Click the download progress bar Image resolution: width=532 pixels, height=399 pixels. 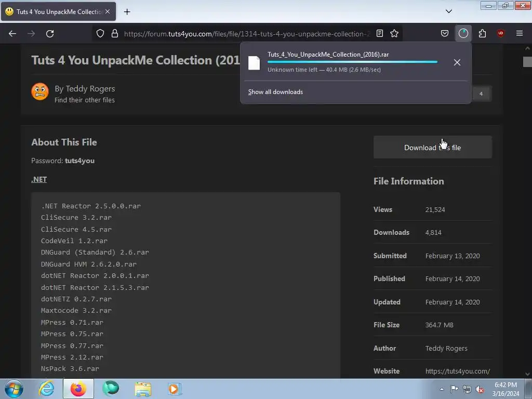352,62
